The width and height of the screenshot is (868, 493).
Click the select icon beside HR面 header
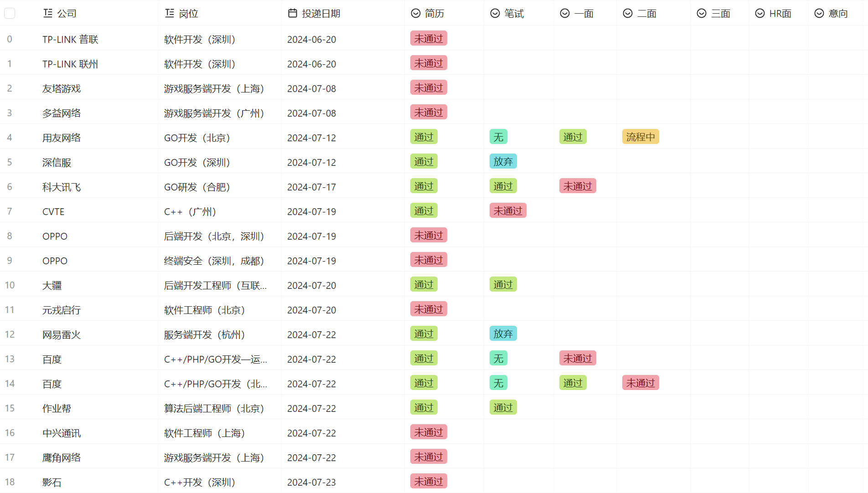click(x=760, y=13)
